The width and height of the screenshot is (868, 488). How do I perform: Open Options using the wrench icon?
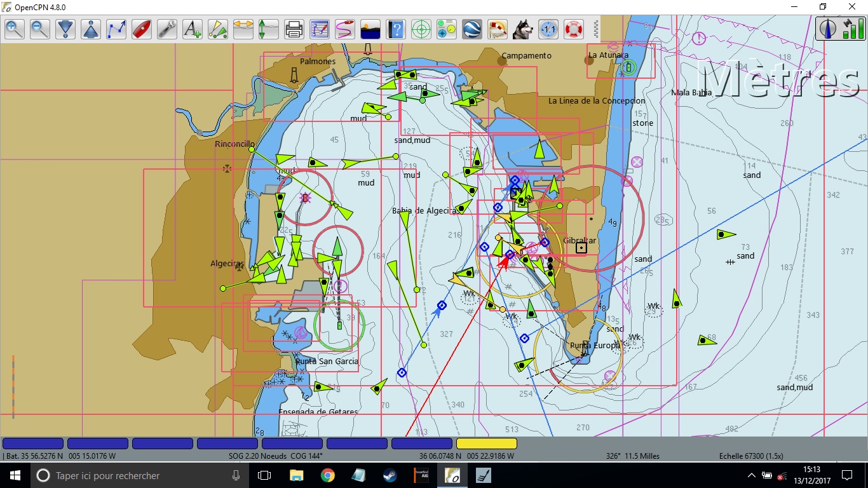pyautogui.click(x=166, y=29)
